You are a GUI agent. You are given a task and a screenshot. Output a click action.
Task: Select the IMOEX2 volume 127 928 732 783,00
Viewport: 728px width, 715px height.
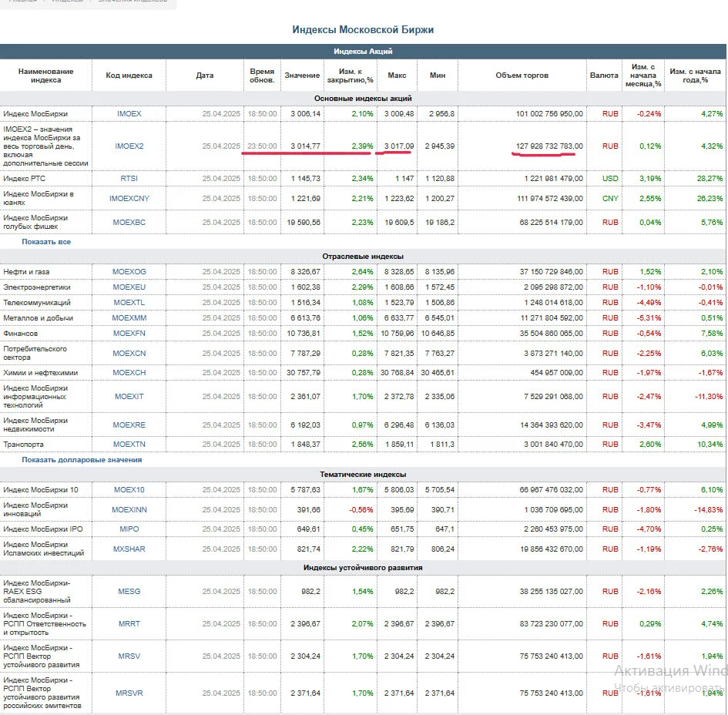[549, 146]
